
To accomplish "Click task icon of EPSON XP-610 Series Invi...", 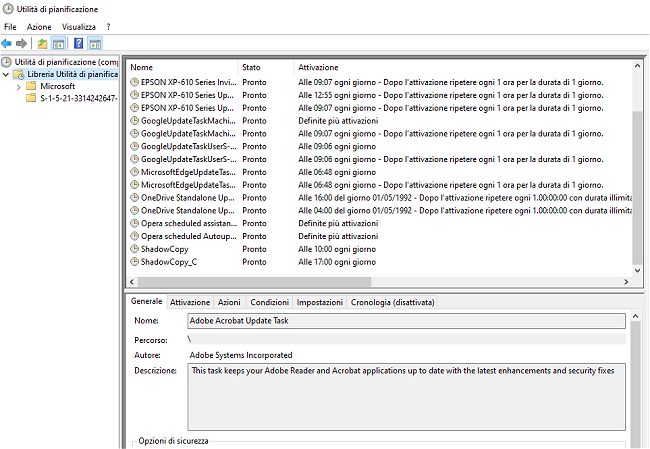I will tap(134, 82).
